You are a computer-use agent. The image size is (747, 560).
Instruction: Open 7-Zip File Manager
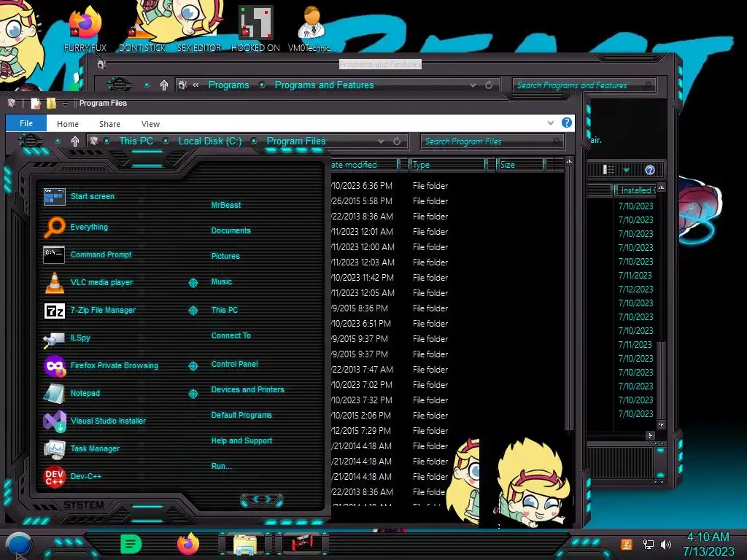pyautogui.click(x=90, y=311)
